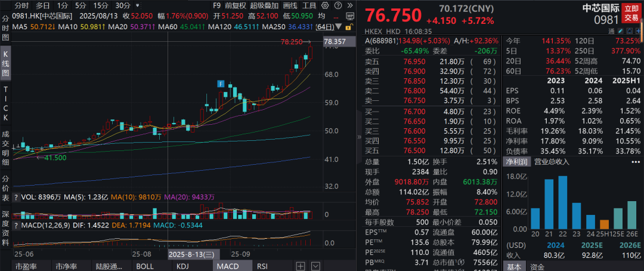Click 买一 price 76.700 row
Screen dimensions: 644x271
(x=430, y=112)
